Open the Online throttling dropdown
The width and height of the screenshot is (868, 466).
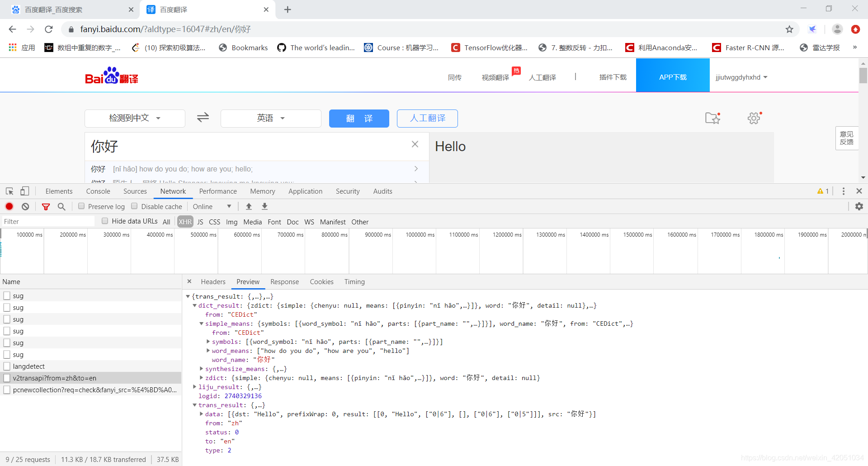[212, 206]
